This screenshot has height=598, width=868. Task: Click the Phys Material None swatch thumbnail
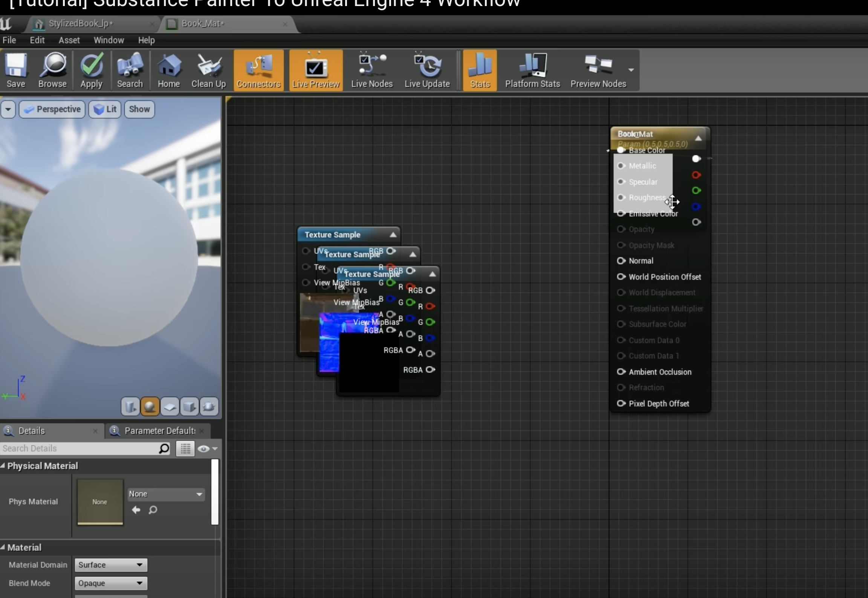[100, 502]
